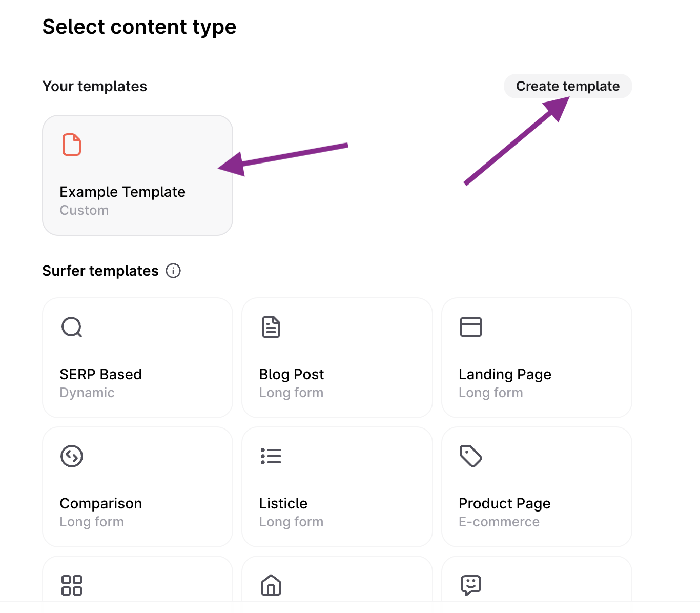Screen dimensions: 700x613
Task: Click the four-squares grid icon card
Action: point(137,584)
